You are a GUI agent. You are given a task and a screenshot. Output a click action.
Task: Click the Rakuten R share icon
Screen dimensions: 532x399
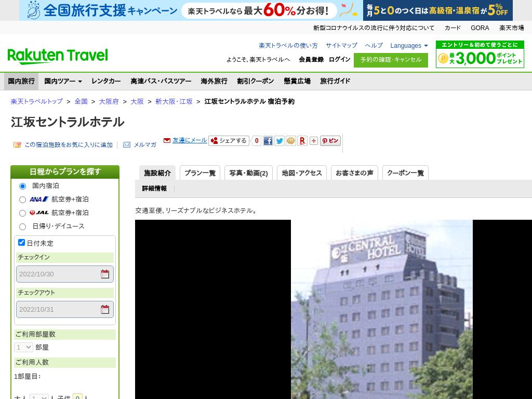(x=302, y=141)
